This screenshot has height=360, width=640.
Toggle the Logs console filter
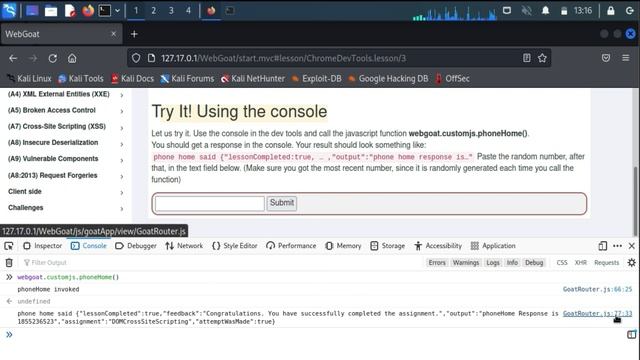493,262
